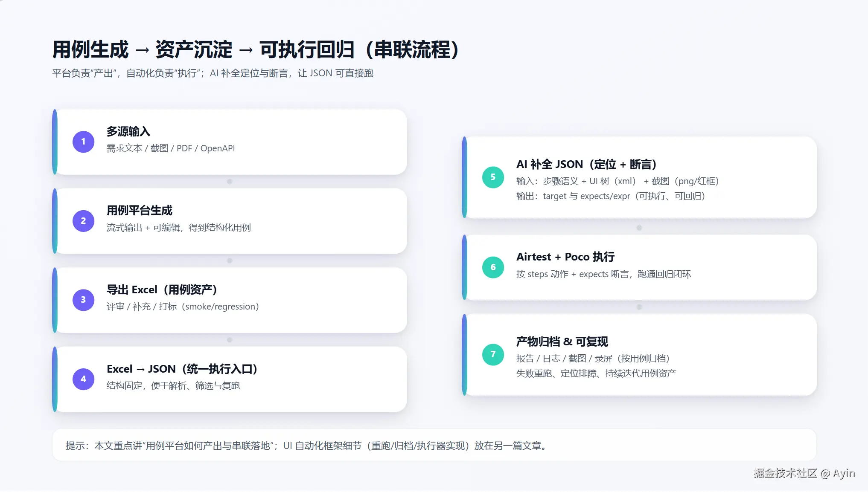Click the AI 补全 JSON card heading

point(587,165)
